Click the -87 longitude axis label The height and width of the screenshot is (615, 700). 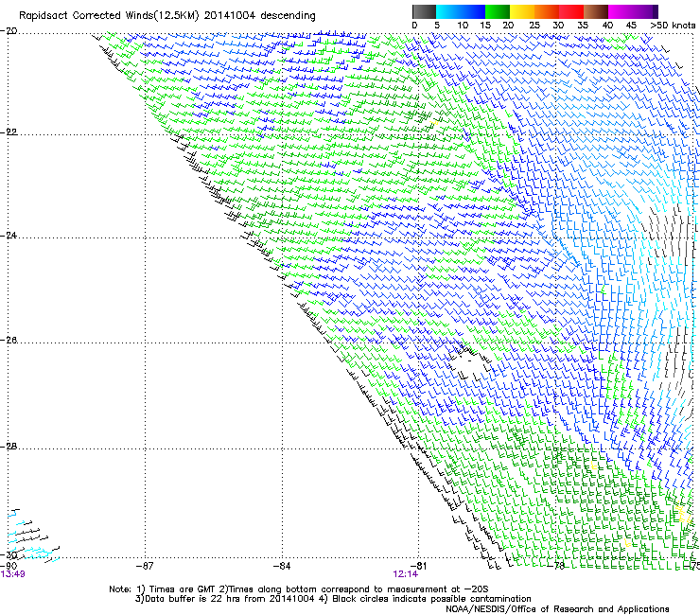[145, 566]
